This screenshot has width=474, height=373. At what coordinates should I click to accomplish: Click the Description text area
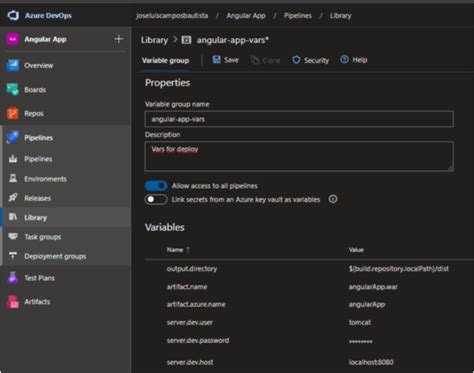pyautogui.click(x=299, y=156)
